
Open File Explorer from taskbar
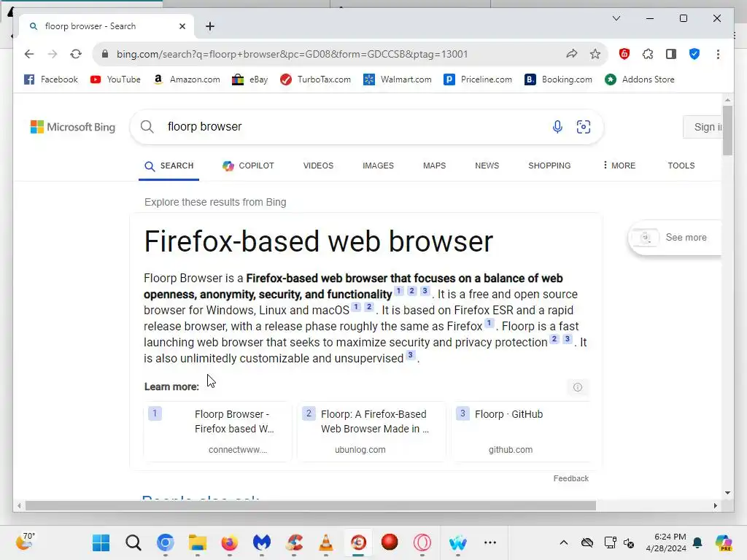[197, 542]
